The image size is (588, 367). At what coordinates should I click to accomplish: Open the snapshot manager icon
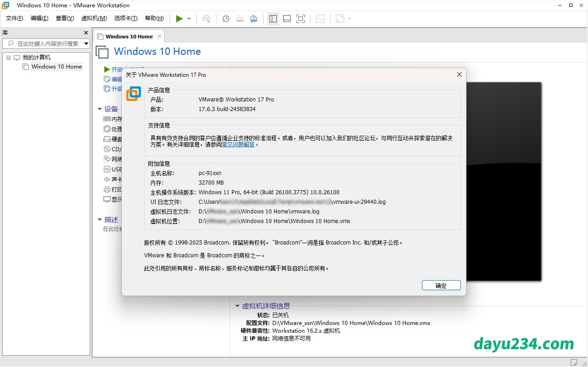(x=254, y=19)
